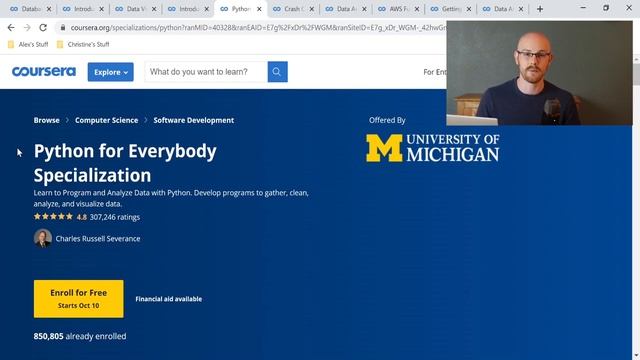Reload the page with refresh icon

43,28
